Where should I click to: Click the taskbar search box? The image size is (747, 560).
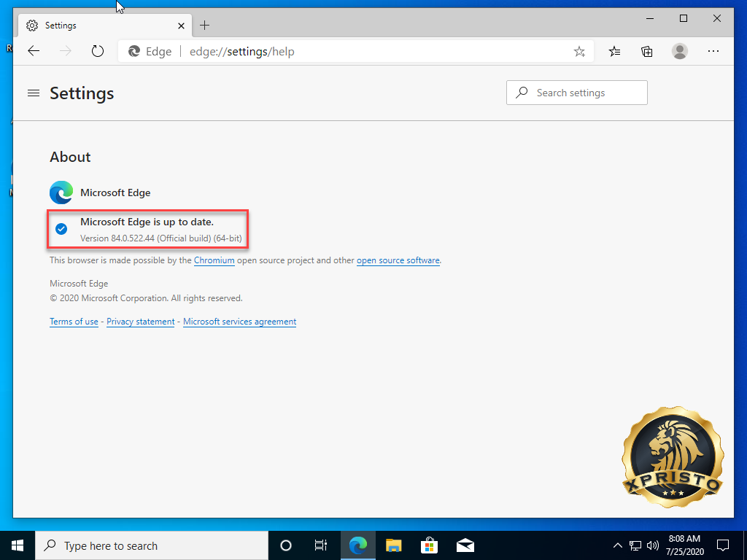tap(152, 545)
